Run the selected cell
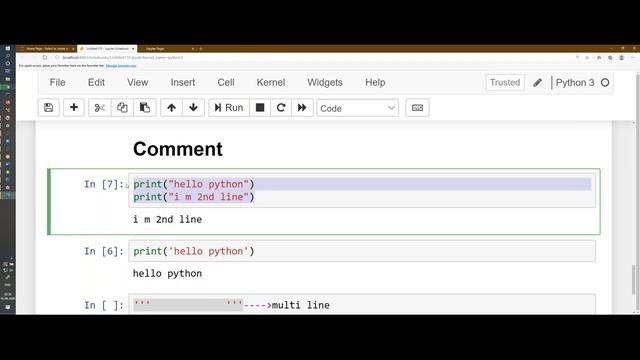Viewport: 640px width, 360px height. pyautogui.click(x=229, y=108)
